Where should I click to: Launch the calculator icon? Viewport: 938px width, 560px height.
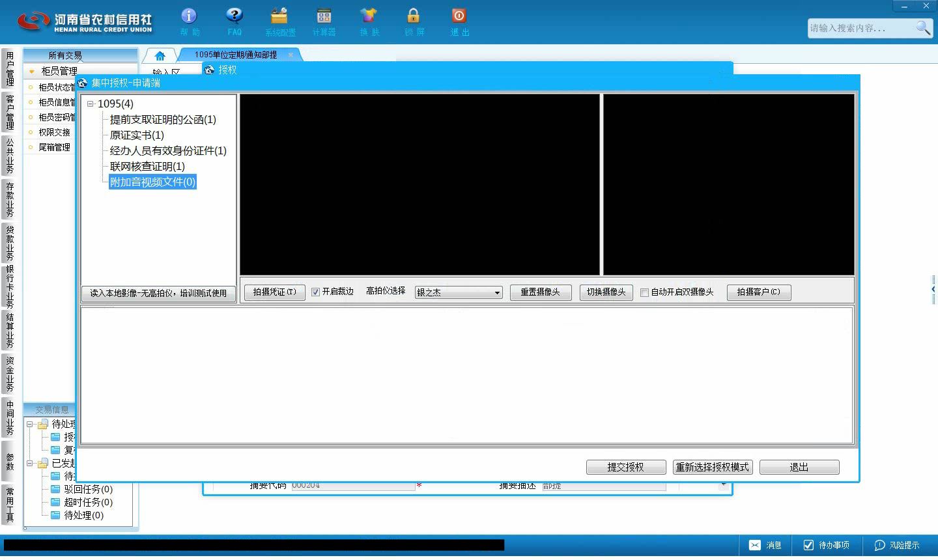[x=324, y=16]
